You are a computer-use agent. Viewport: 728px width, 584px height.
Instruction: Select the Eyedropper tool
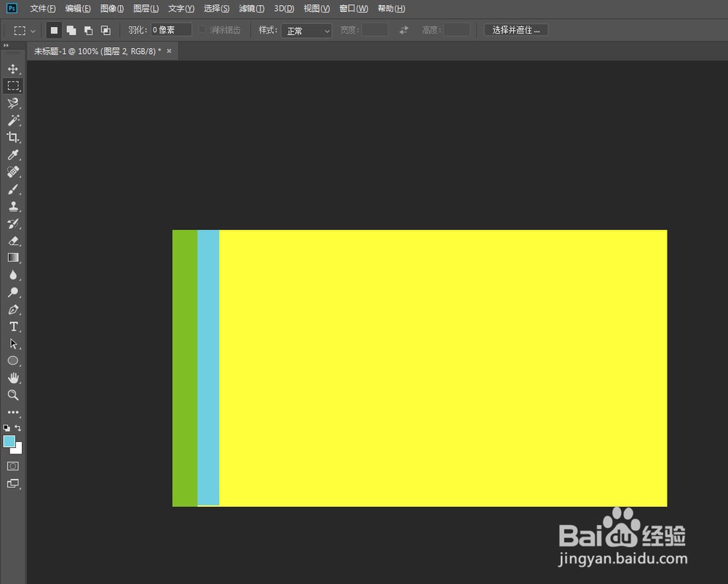coord(13,154)
